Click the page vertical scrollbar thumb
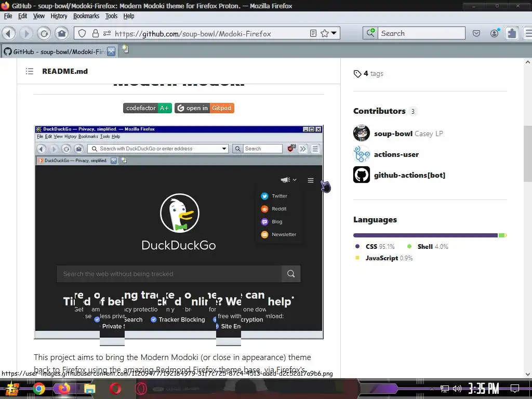 pyautogui.click(x=528, y=154)
